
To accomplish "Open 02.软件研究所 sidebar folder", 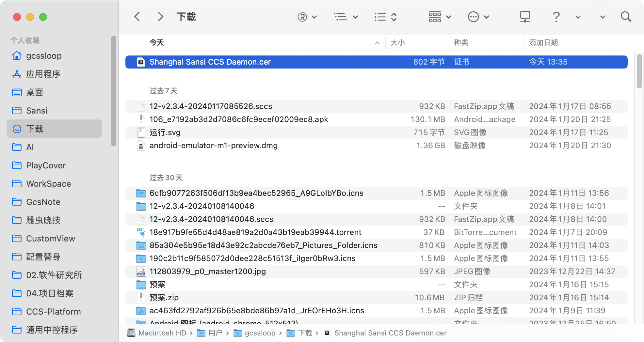I will click(54, 275).
